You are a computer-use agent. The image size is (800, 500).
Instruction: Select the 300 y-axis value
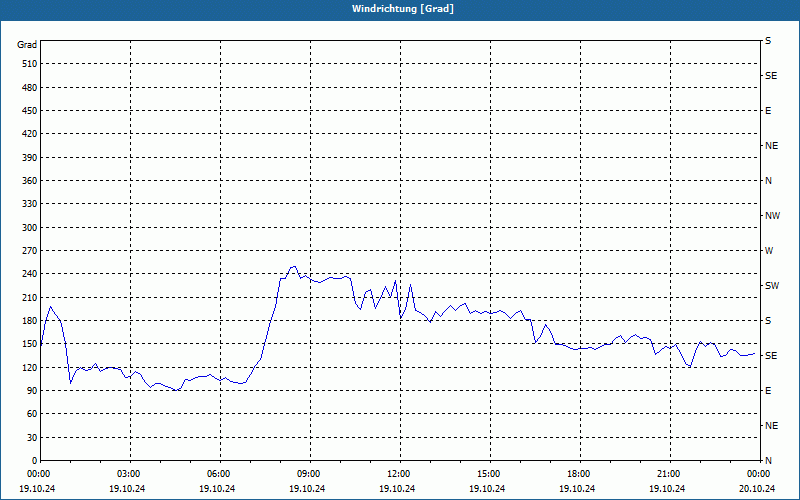point(30,228)
